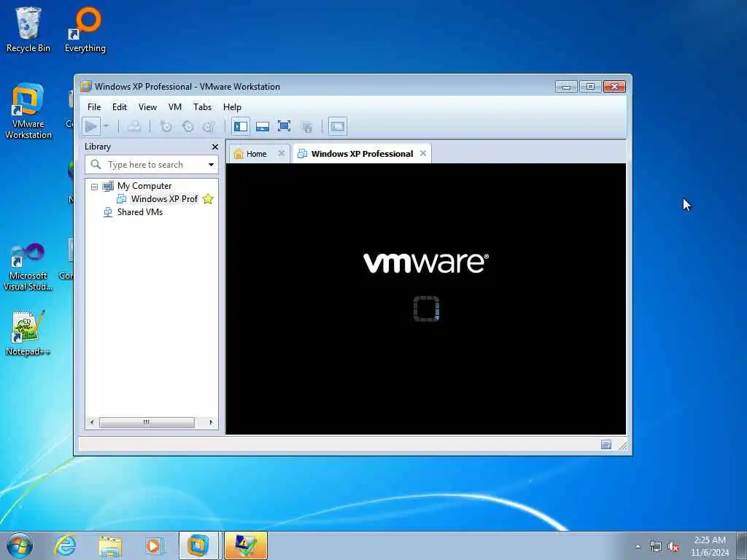Open the Recycle Bin desktop icon
The width and height of the screenshot is (747, 560).
[x=28, y=29]
